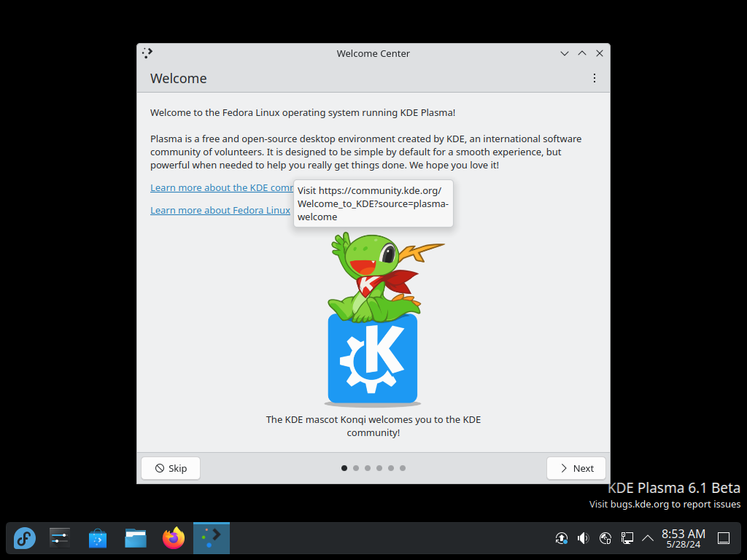Open the Fedora application launcher
Viewport: 747px width, 560px height.
[24, 538]
